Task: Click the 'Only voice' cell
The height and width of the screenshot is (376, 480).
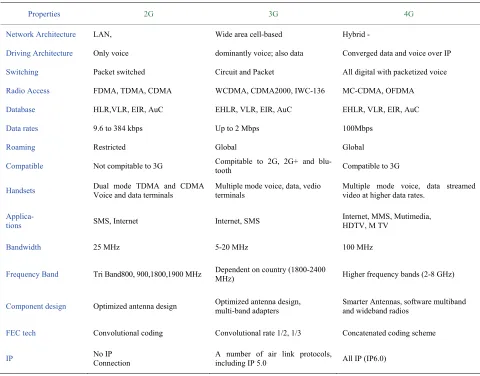Action: [x=111, y=53]
